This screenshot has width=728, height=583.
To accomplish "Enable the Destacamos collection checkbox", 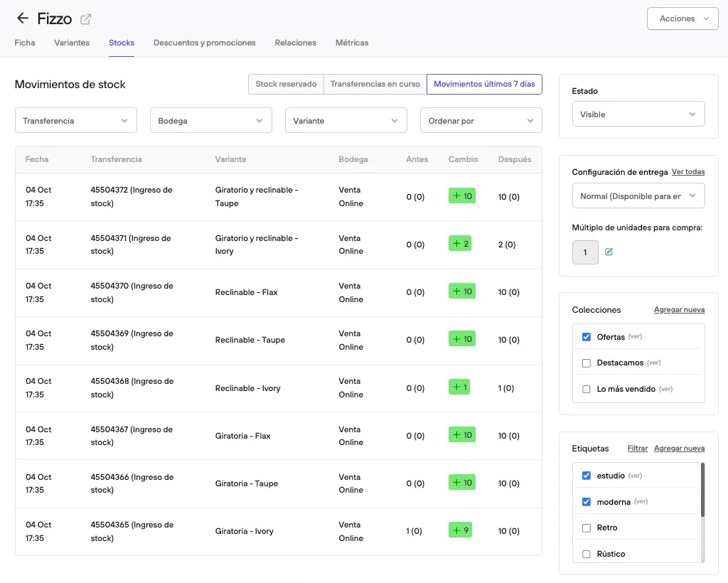I will point(587,363).
